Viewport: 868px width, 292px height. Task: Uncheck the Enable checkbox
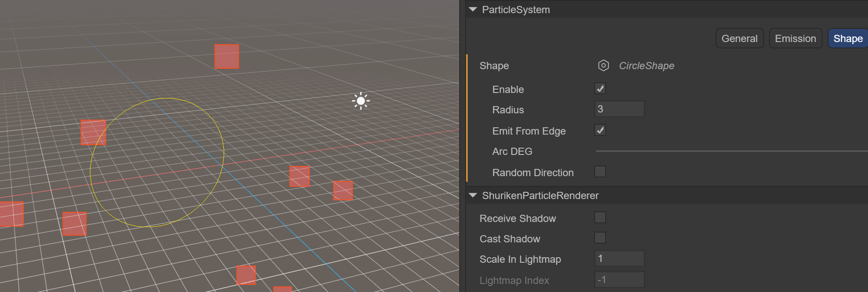tap(600, 89)
